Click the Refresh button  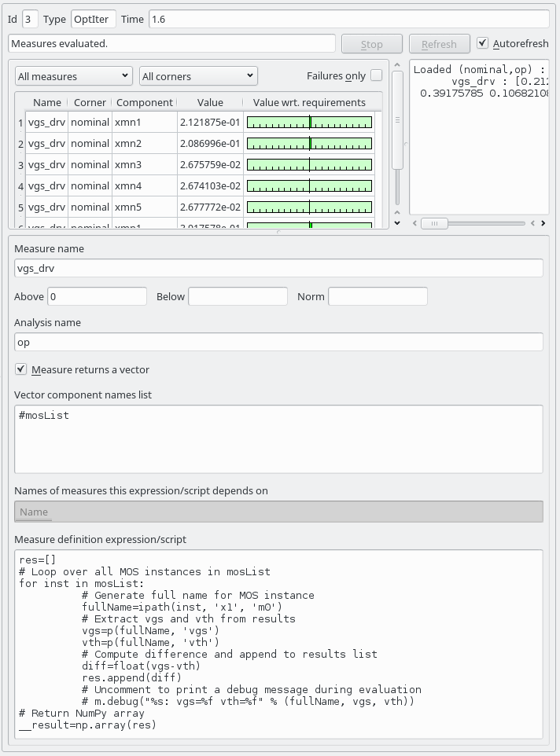[439, 44]
